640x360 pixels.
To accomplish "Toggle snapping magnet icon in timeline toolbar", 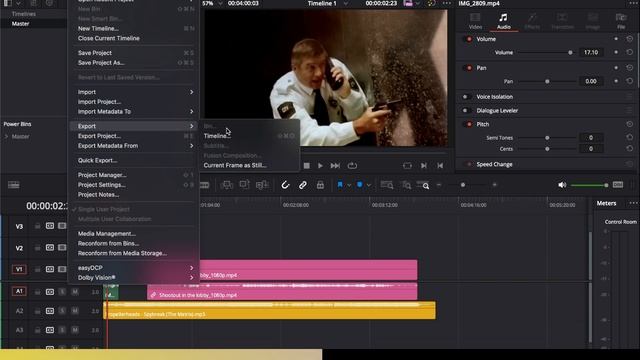I will coord(285,185).
